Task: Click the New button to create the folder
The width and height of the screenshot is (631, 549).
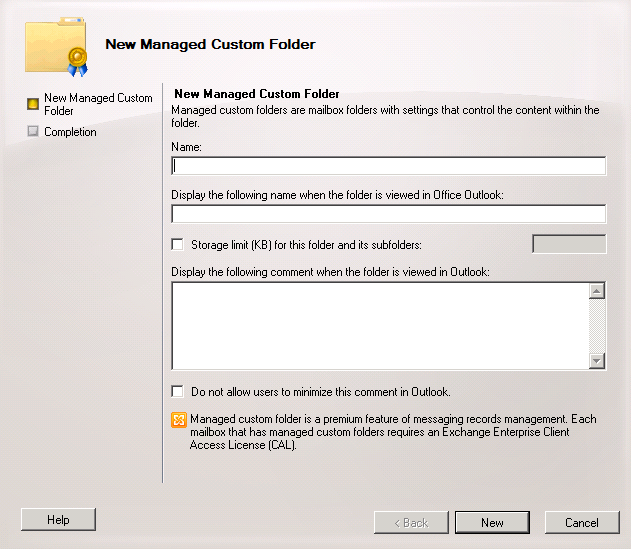Action: pyautogui.click(x=492, y=522)
